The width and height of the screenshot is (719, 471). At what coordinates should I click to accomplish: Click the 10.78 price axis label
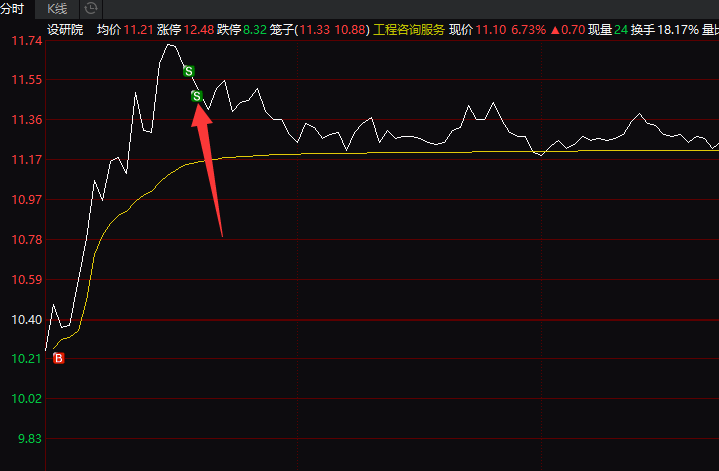click(x=27, y=240)
